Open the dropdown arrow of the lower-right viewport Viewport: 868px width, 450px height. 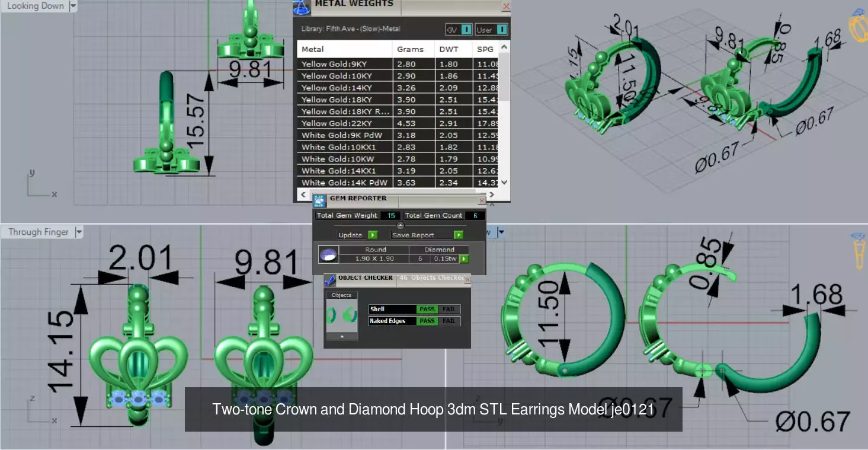[x=501, y=232]
